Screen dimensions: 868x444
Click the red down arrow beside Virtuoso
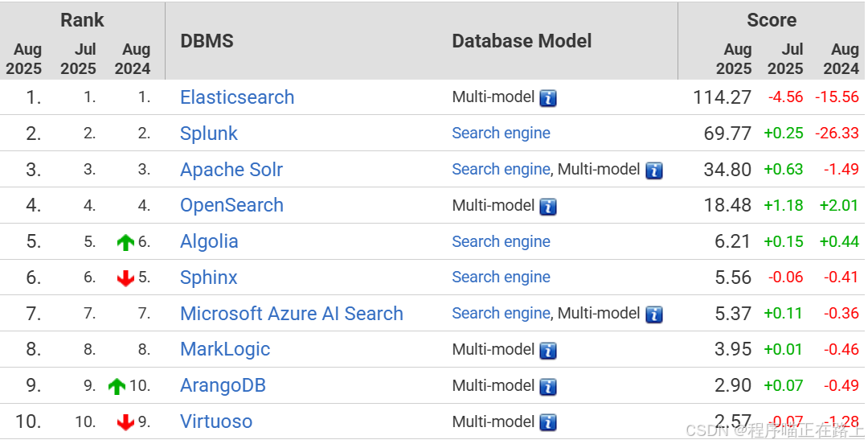tap(125, 422)
